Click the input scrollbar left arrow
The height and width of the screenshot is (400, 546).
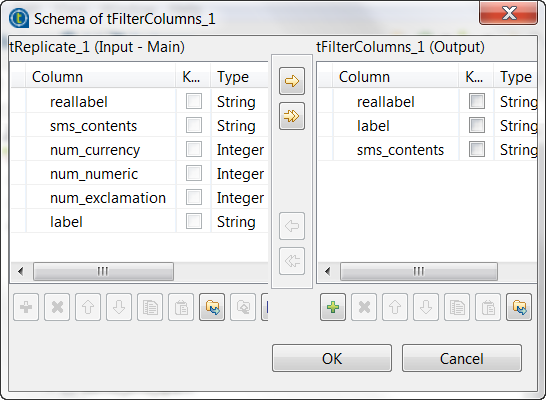(x=21, y=271)
